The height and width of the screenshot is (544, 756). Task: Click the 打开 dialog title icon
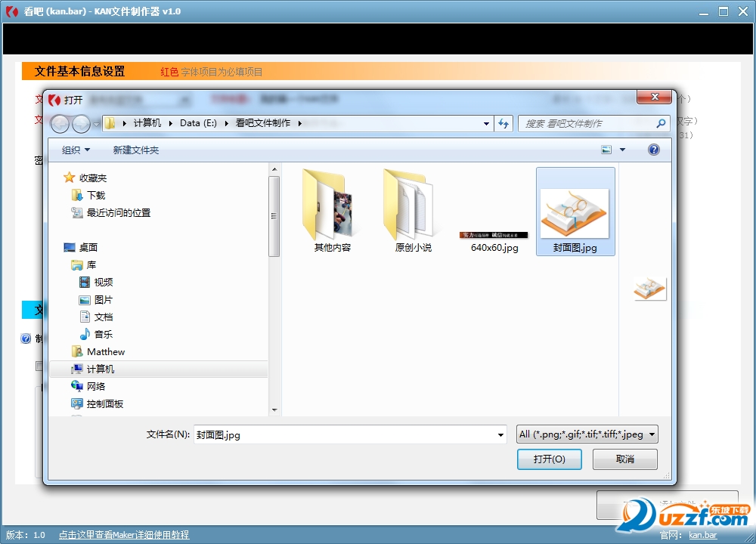(x=54, y=100)
